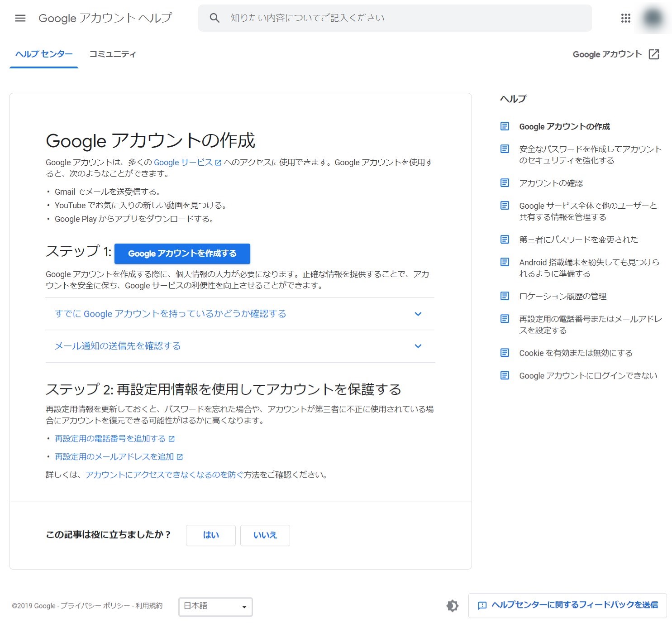672x628 pixels.
Task: Switch to コミュニティ tab
Action: tap(113, 54)
